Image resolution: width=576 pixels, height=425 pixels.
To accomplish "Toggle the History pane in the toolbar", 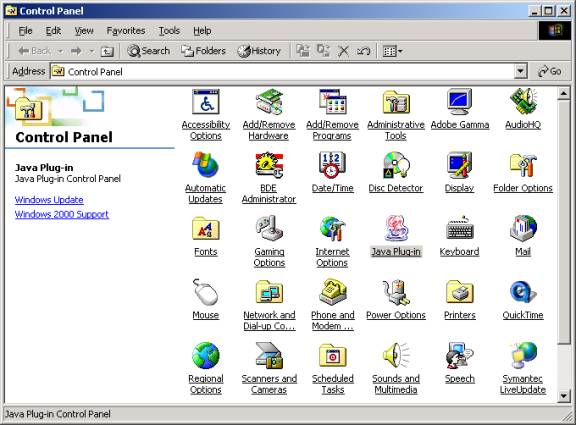I will pos(259,51).
